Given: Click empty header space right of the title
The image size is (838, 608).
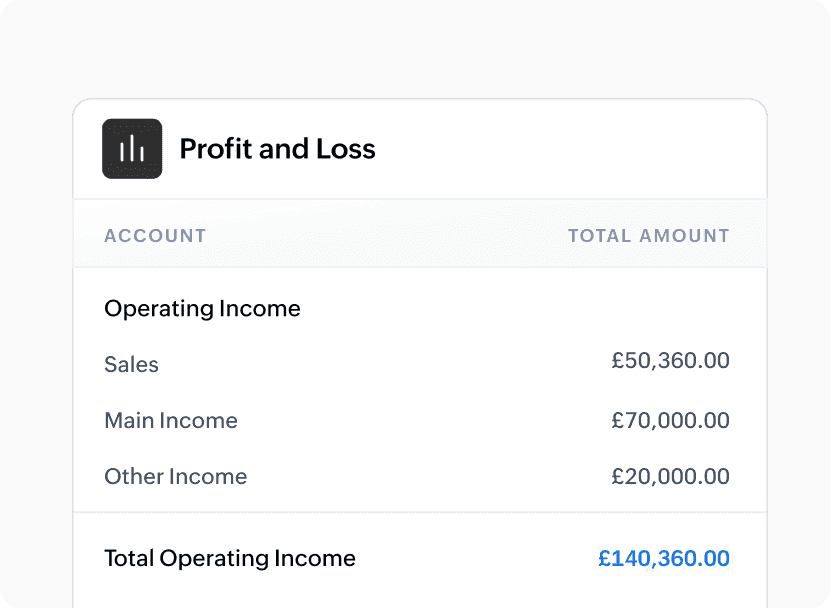Looking at the screenshot, I should tap(570, 149).
